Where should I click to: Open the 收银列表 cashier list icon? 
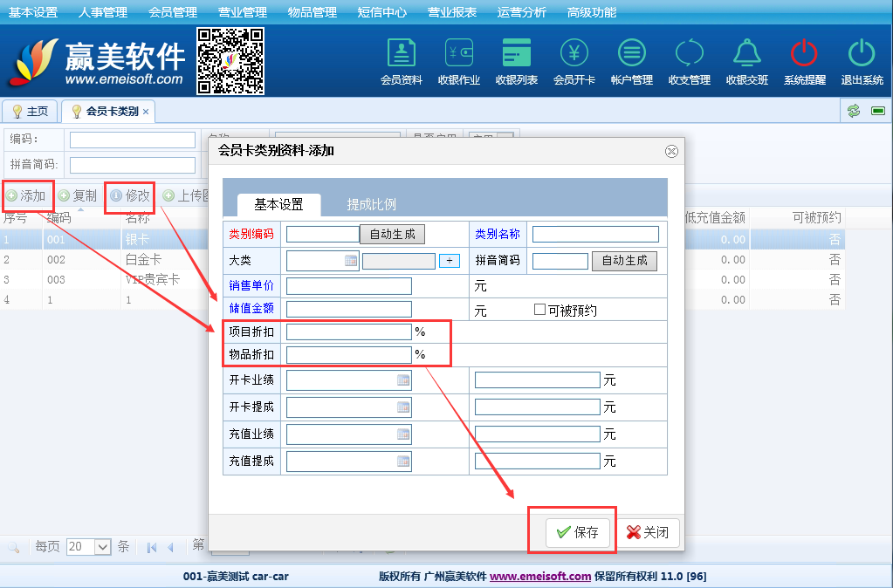point(517,61)
